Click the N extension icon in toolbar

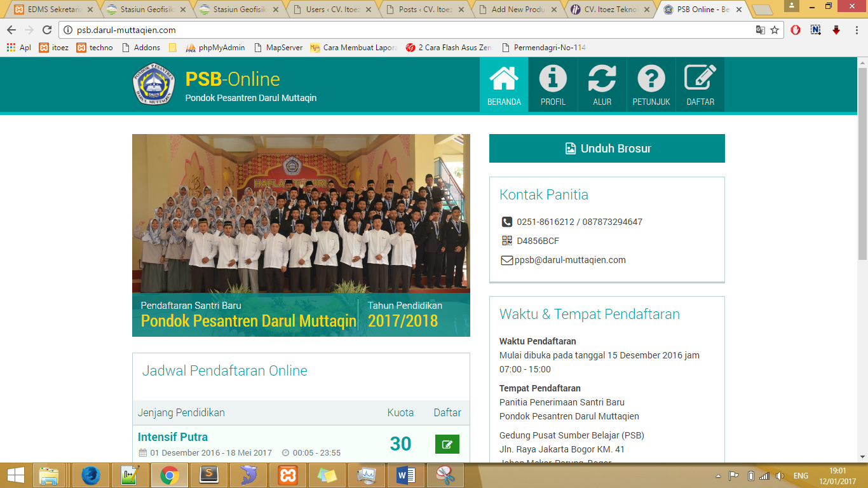click(x=816, y=30)
